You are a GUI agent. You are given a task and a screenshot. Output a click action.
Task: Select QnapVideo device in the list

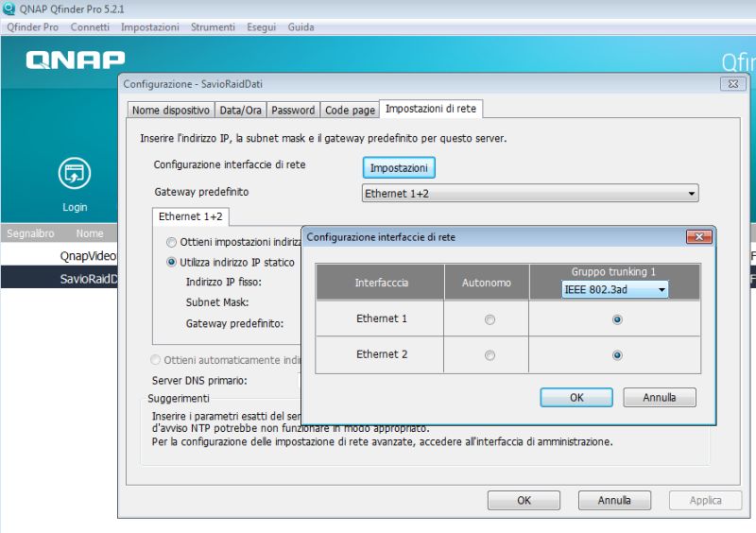tap(88, 255)
